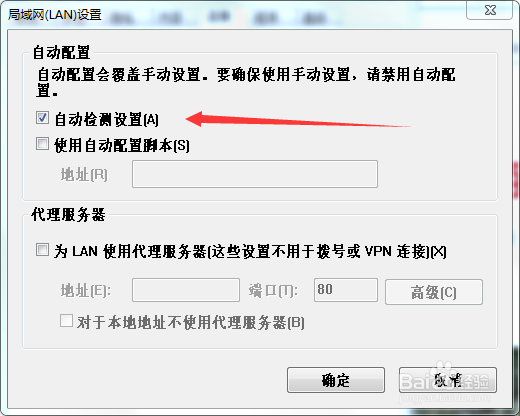This screenshot has height=416, width=520.
Task: Select the 端口(T) port field showing 80
Action: [346, 290]
